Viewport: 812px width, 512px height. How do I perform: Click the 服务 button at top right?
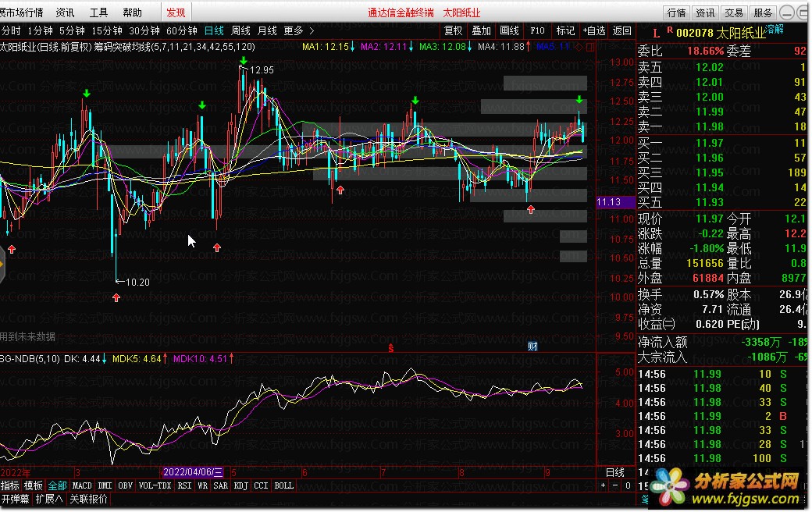tap(763, 12)
